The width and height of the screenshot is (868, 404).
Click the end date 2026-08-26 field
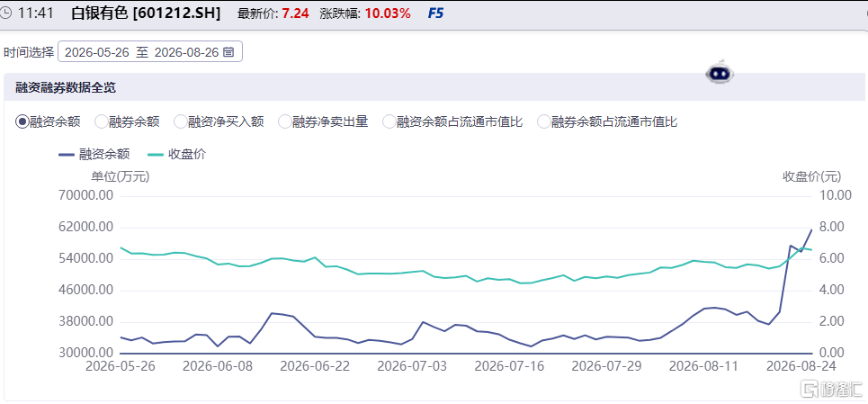point(186,52)
